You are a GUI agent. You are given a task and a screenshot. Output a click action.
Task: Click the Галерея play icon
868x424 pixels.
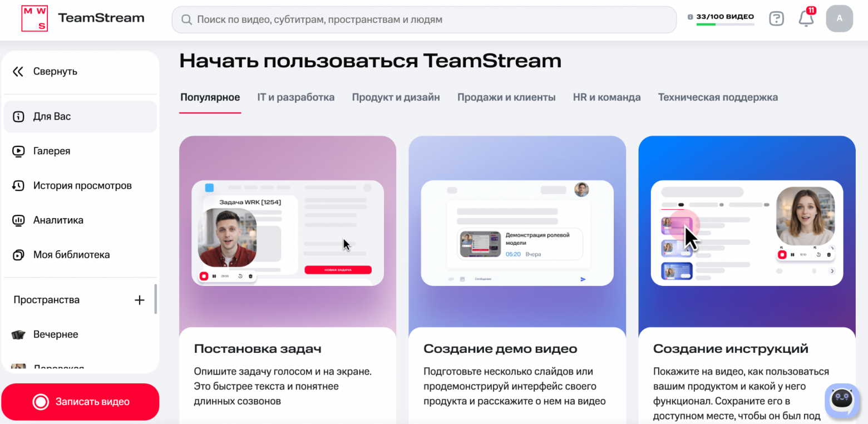coord(18,151)
